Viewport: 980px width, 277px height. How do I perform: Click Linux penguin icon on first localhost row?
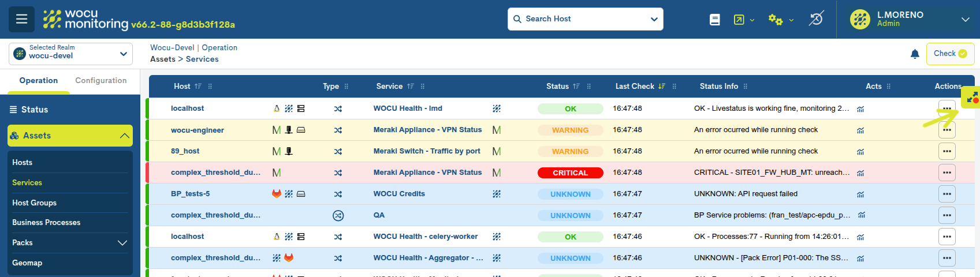(x=277, y=108)
